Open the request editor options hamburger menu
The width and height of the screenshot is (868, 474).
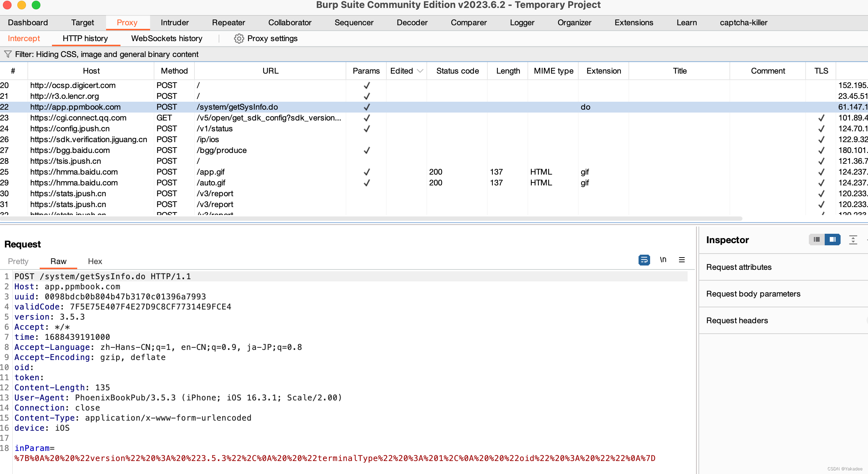coord(681,260)
